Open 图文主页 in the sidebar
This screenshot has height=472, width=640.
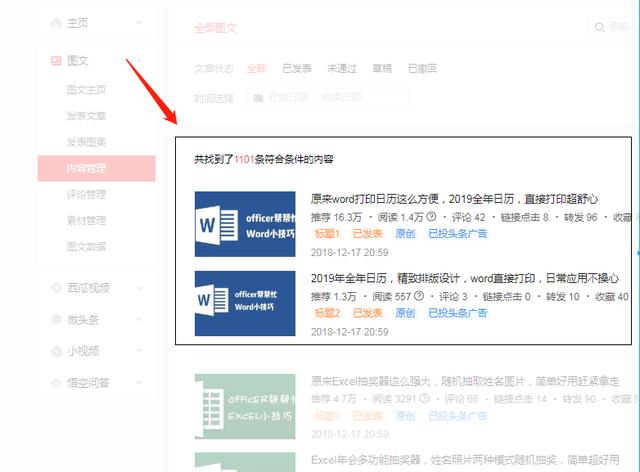pos(86,89)
